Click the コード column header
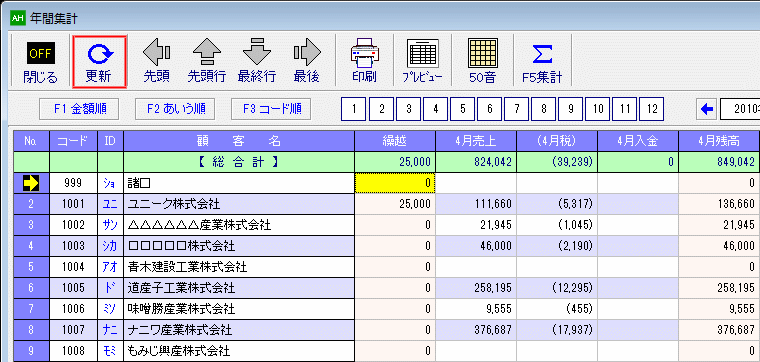 click(73, 141)
